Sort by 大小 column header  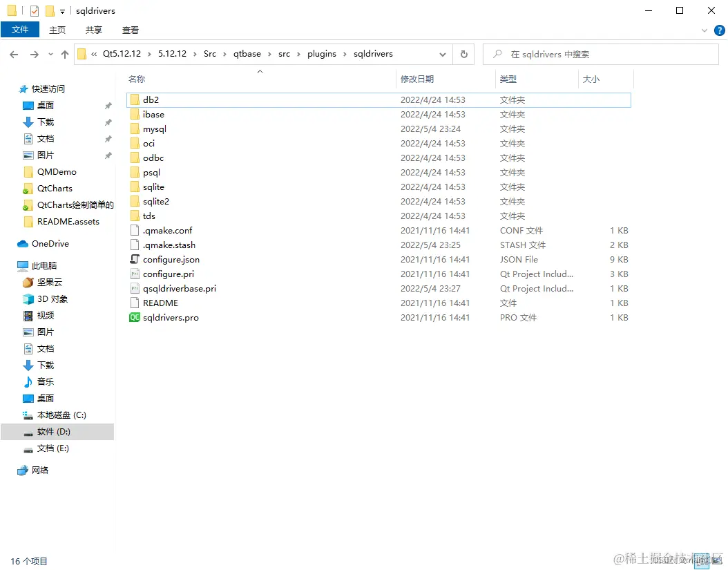(x=591, y=79)
